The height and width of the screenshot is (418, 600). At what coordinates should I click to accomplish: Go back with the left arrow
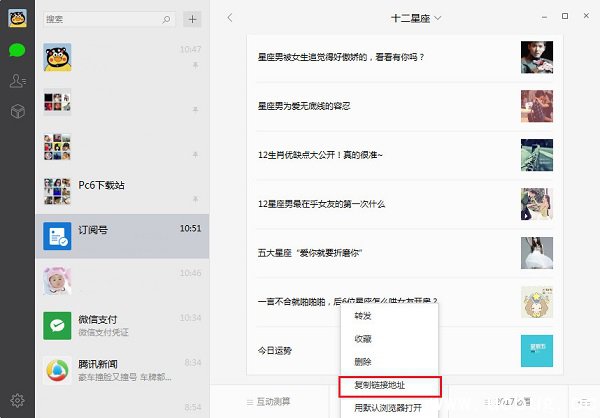tap(230, 18)
